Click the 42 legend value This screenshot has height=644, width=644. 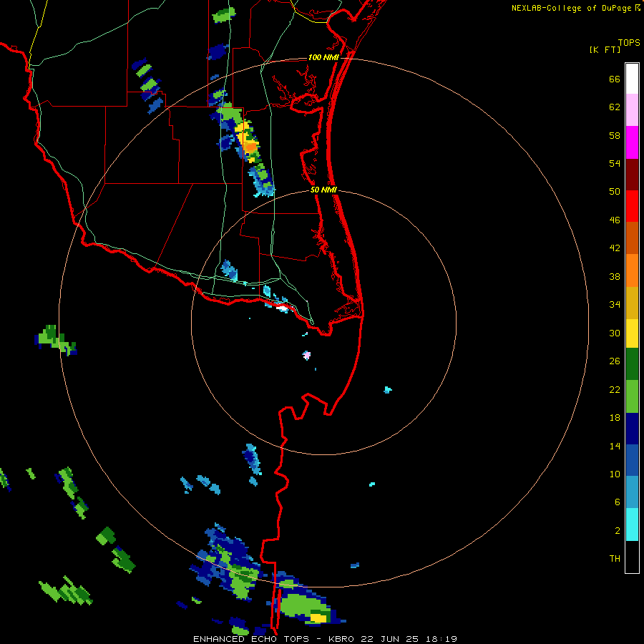[x=615, y=248]
